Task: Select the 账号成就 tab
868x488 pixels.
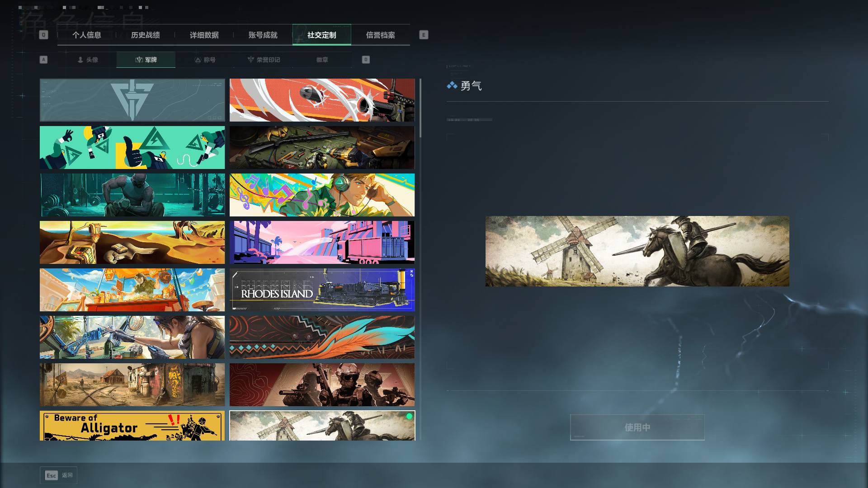Action: pyautogui.click(x=263, y=35)
